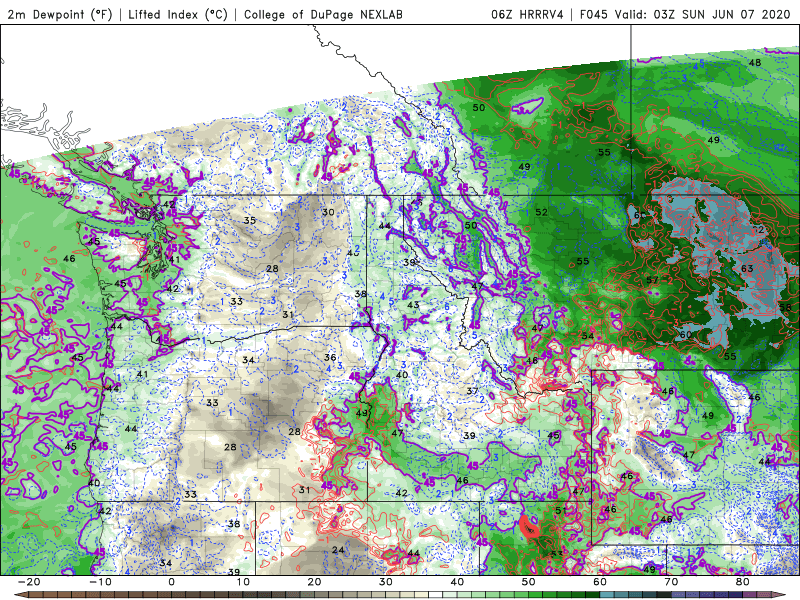Click the dewpoint value 24 on the map
The height and width of the screenshot is (600, 800).
pos(338,550)
